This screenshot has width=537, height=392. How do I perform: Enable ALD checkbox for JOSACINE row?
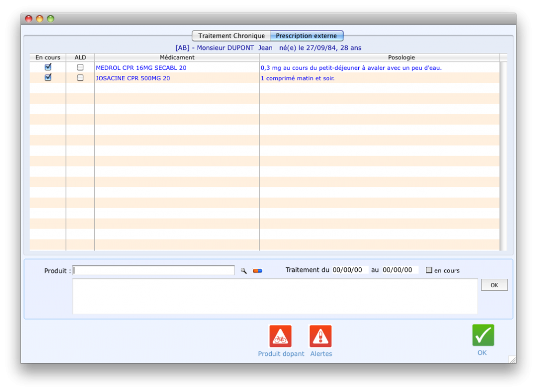tap(80, 78)
